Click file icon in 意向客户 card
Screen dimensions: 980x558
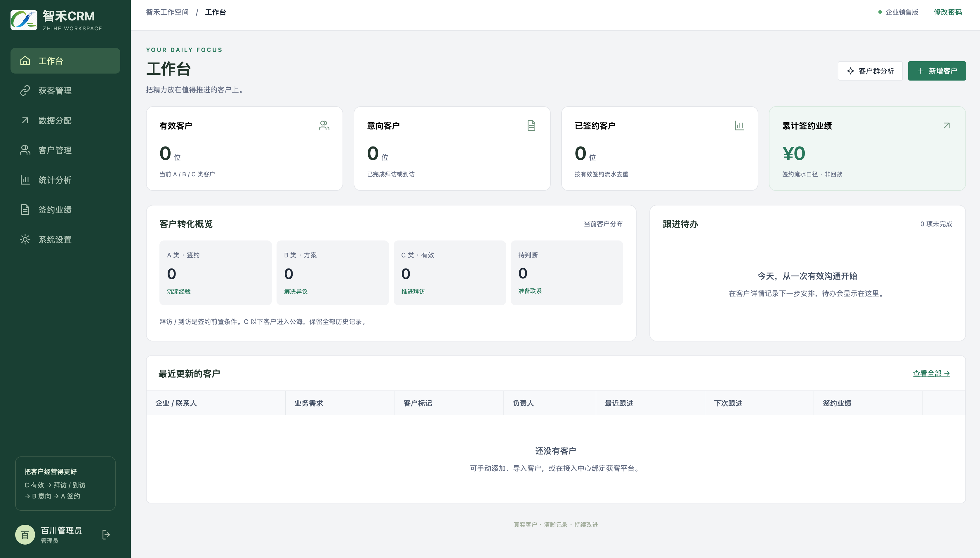pyautogui.click(x=531, y=126)
